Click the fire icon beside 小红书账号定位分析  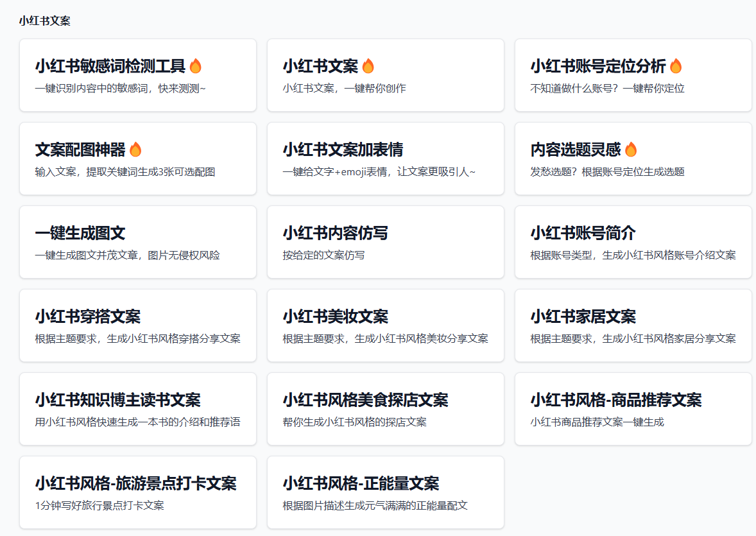(x=676, y=66)
